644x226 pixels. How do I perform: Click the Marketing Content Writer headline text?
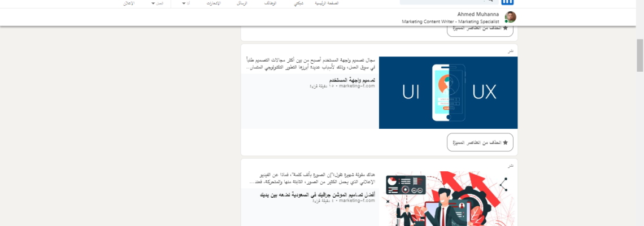[451, 21]
